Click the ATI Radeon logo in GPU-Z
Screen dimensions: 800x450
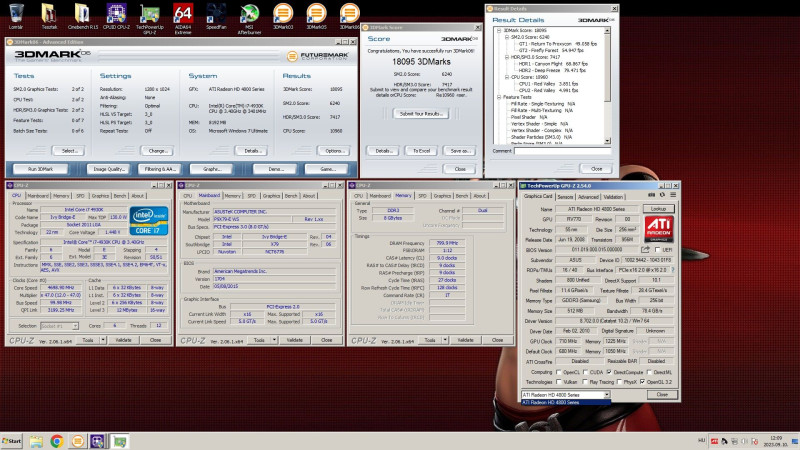pos(659,229)
